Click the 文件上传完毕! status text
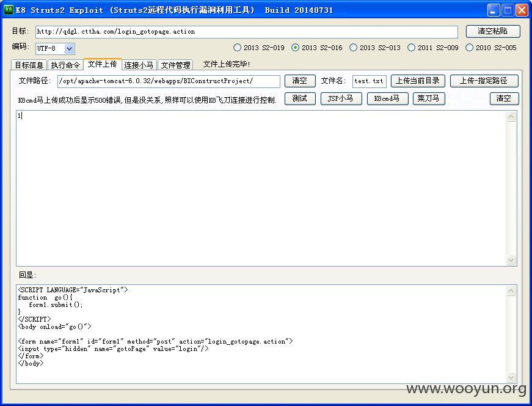Screen dimensions: 532x406 [227, 64]
